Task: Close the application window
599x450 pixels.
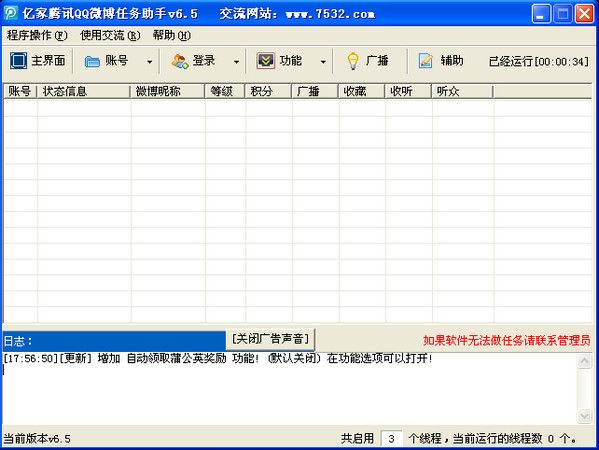Action: click(585, 14)
